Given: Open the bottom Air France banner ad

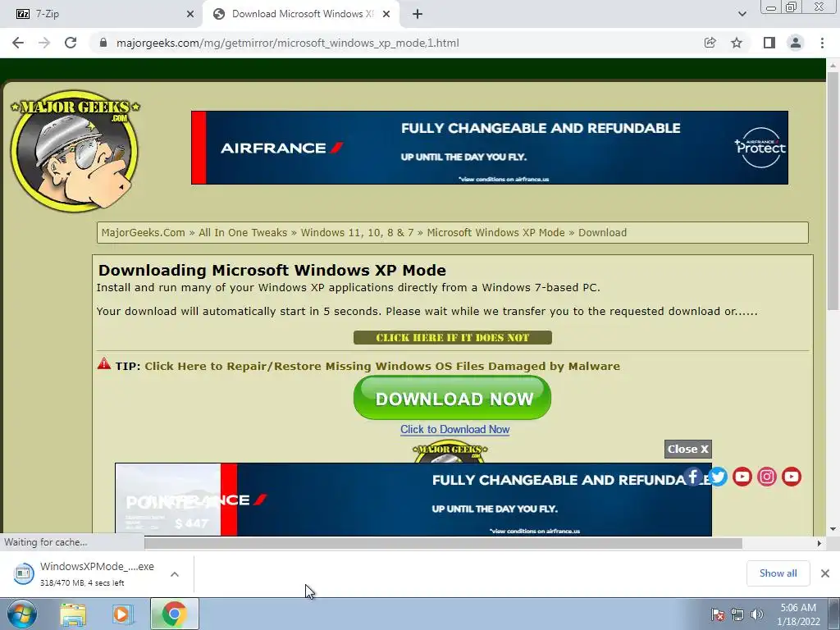Looking at the screenshot, I should (x=413, y=500).
